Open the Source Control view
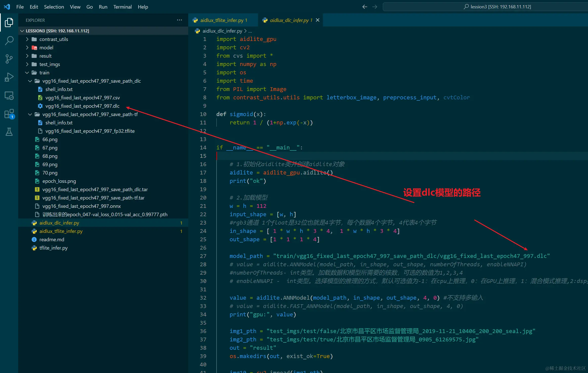588x373 pixels. 9,59
